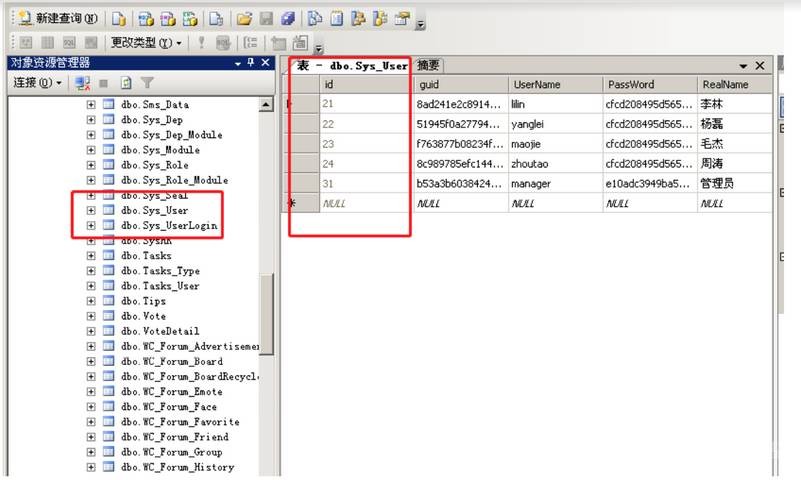Click the New Query (新建查询) button
801x480 pixels.
coord(58,19)
